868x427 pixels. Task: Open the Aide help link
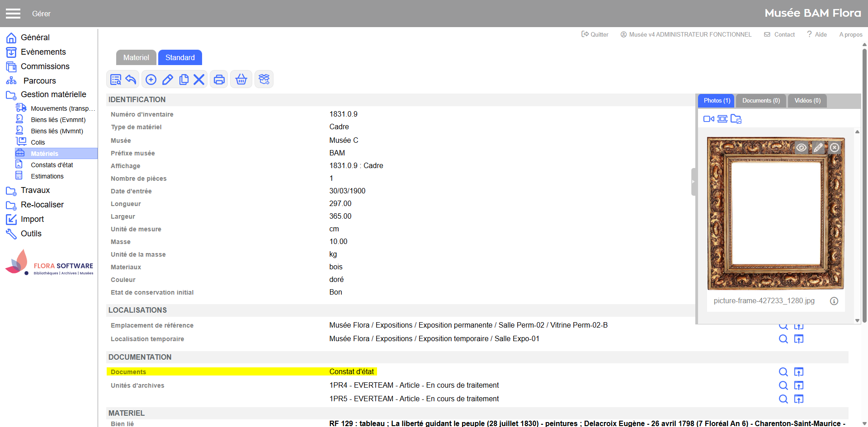[817, 34]
